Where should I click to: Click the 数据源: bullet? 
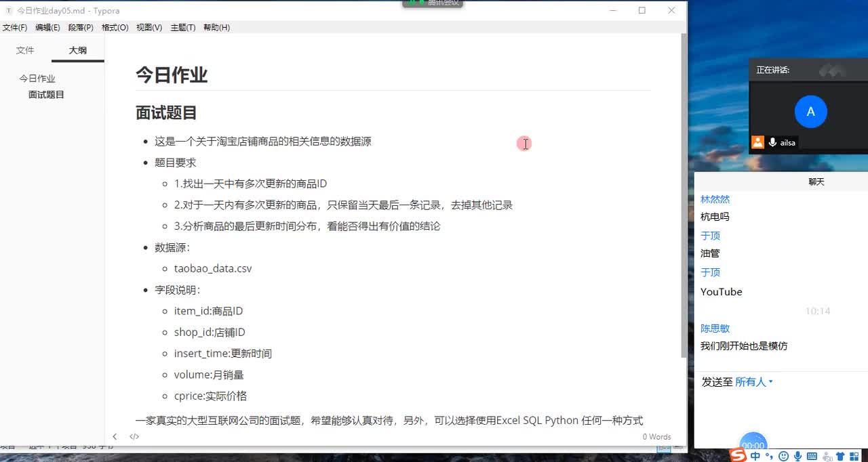(172, 247)
